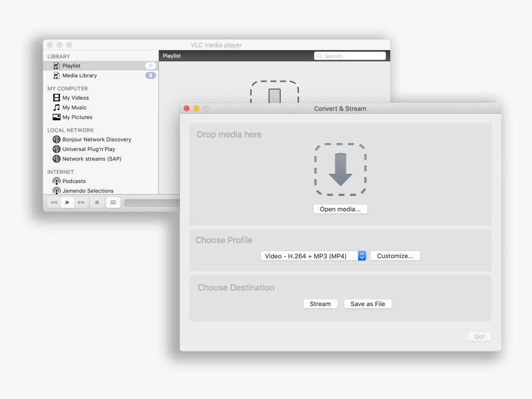The width and height of the screenshot is (532, 399).
Task: Toggle playback with the play button
Action: pyautogui.click(x=67, y=202)
